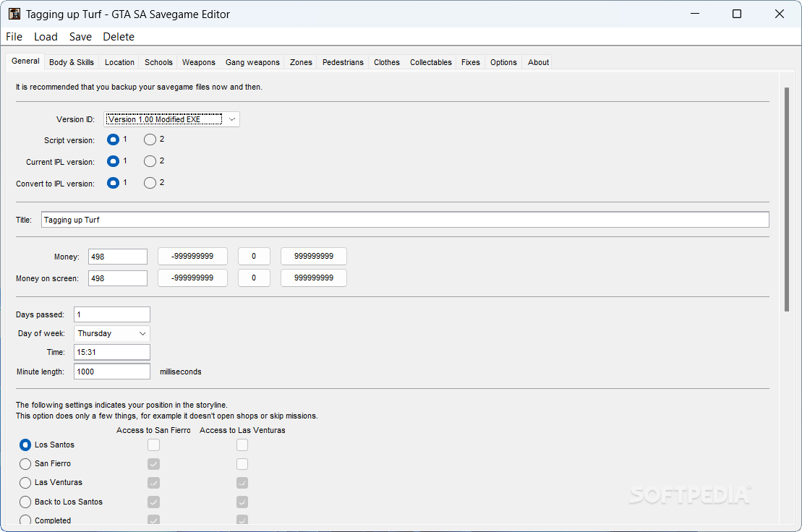Switch to the Pedestrians tab
The height and width of the screenshot is (532, 802).
(x=343, y=62)
